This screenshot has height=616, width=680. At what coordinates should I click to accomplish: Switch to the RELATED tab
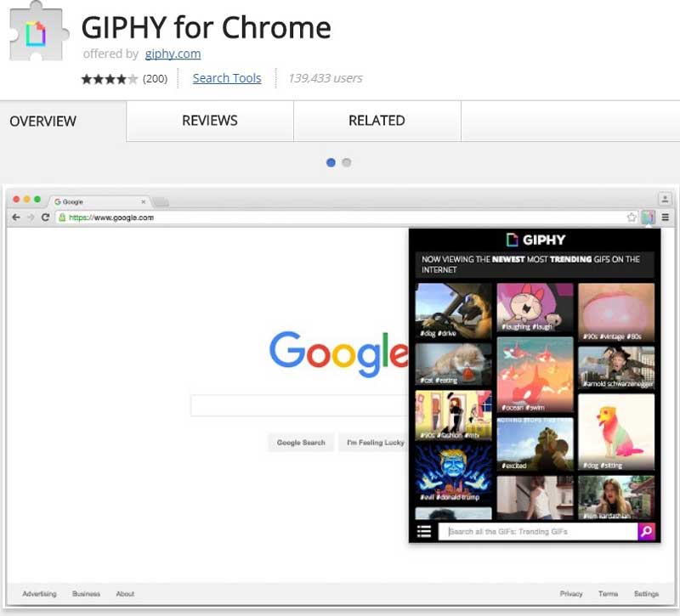[377, 121]
